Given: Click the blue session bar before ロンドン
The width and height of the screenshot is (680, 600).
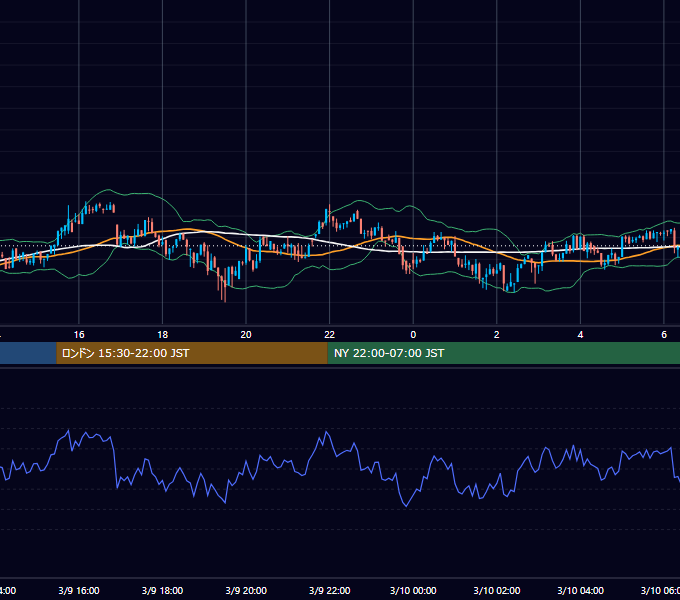Looking at the screenshot, I should 28,353.
